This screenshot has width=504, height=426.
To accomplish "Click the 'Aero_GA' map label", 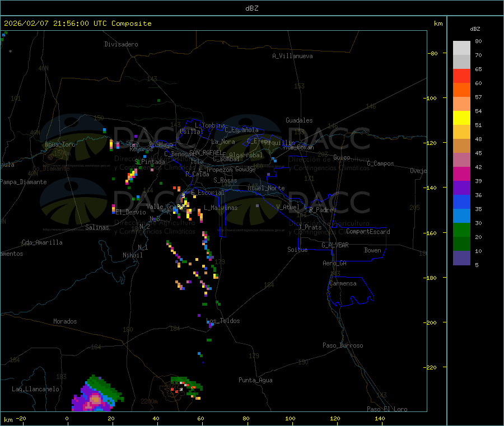I will point(335,263).
